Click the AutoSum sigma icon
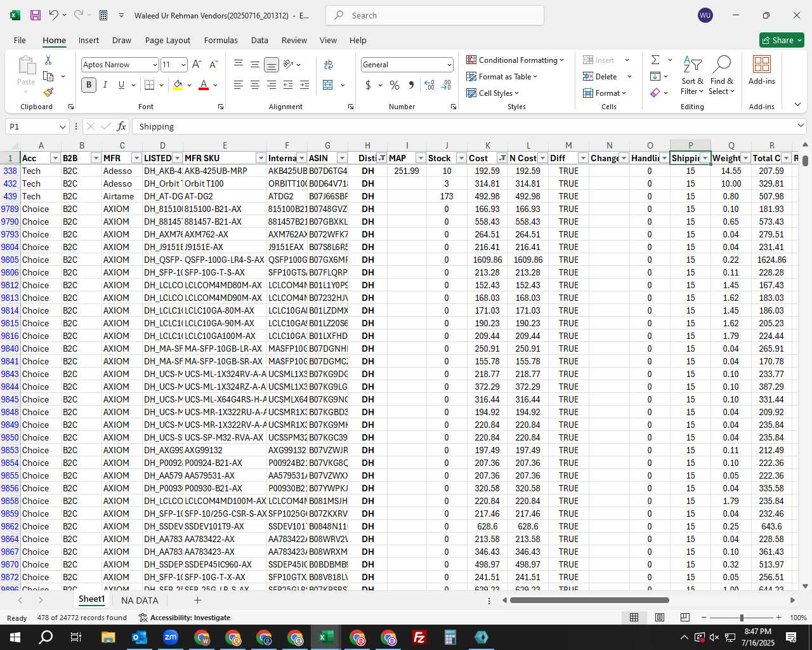Viewport: 812px width, 650px height. click(x=655, y=60)
